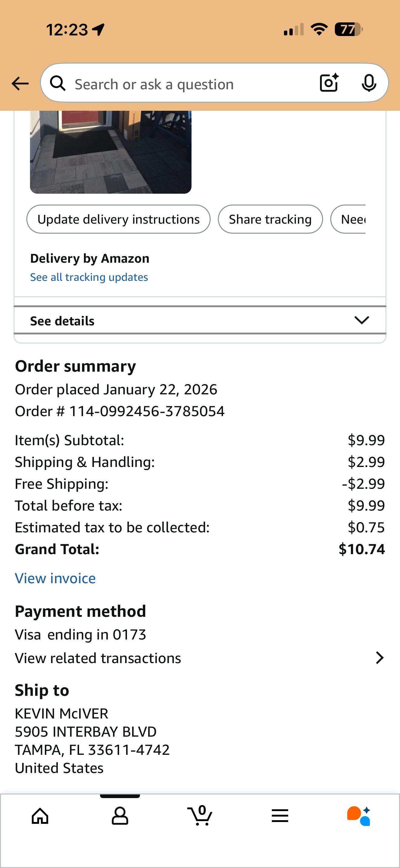Tap Update delivery instructions button

coord(118,219)
